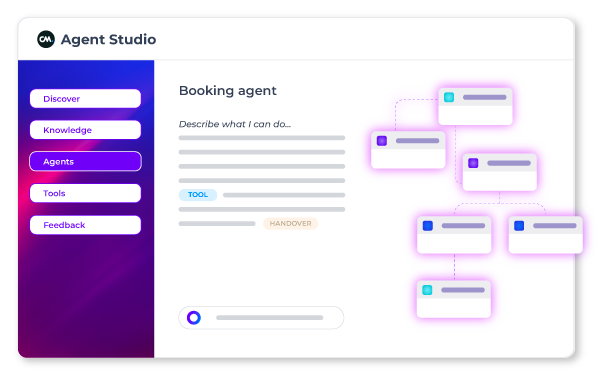The image size is (600, 375).
Task: Click the bottom chat input field
Action: click(x=261, y=318)
